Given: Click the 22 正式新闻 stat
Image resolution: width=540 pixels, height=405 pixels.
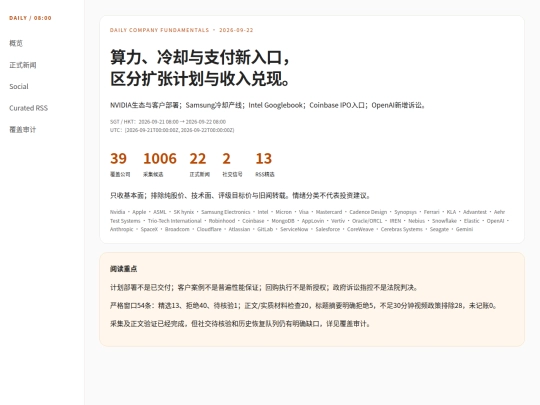Looking at the screenshot, I should 200,165.
